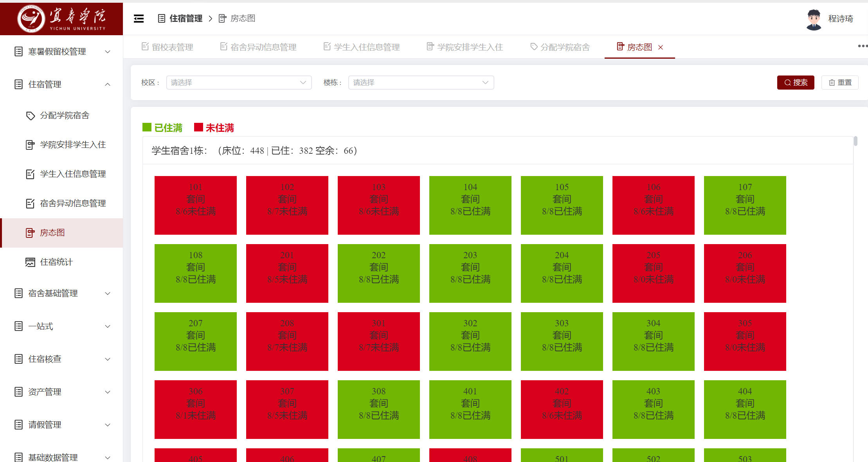Image resolution: width=868 pixels, height=462 pixels.
Task: Select room 104 tile
Action: point(470,205)
